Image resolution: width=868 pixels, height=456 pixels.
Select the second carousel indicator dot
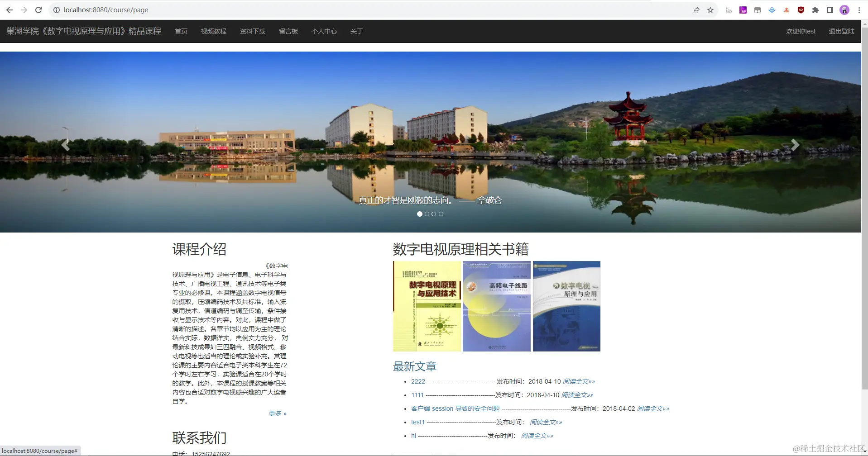pos(427,214)
